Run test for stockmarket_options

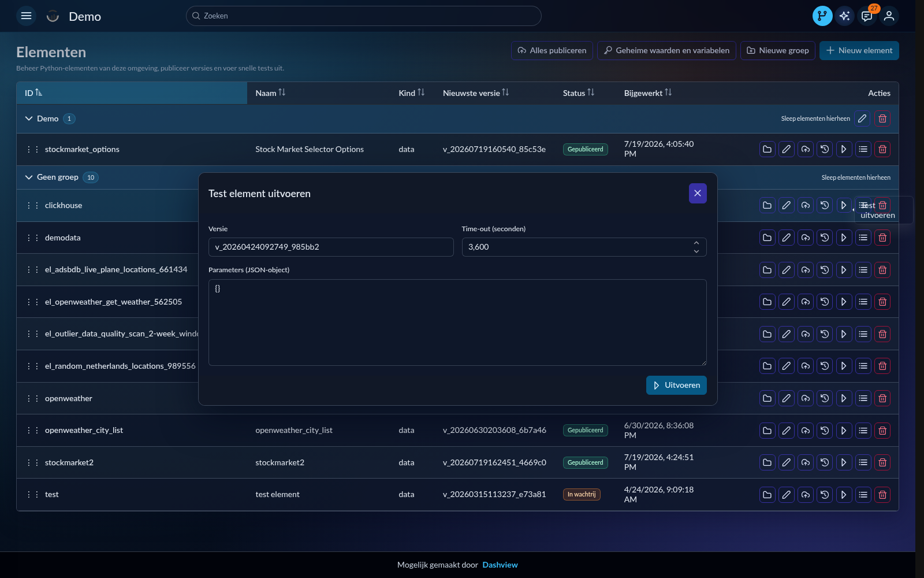tap(844, 149)
